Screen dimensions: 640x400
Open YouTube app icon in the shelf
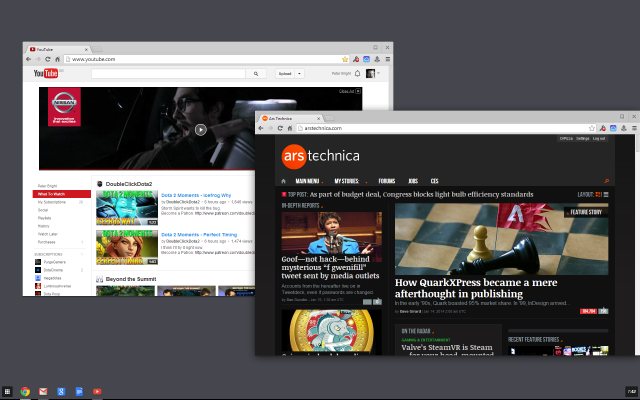97,391
